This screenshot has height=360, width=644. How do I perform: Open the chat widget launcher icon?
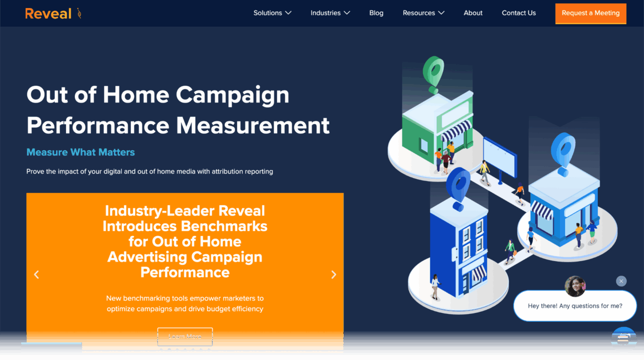coord(623,336)
